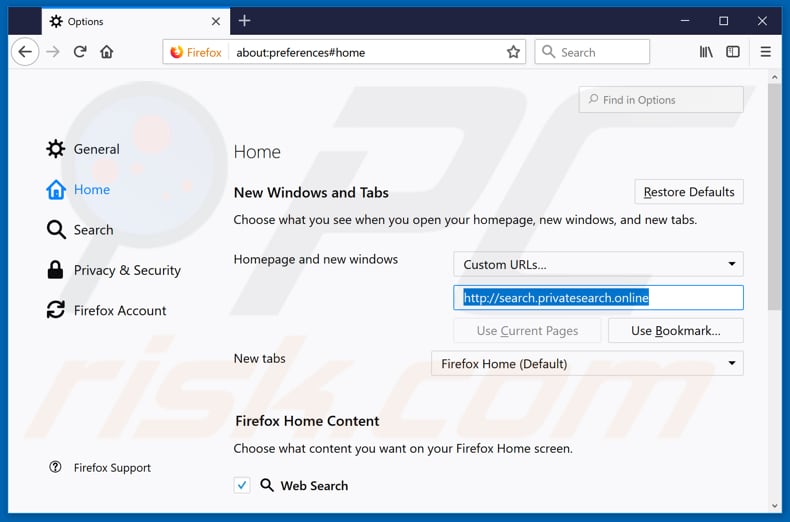Toggle the Web Search checkbox

(x=242, y=485)
